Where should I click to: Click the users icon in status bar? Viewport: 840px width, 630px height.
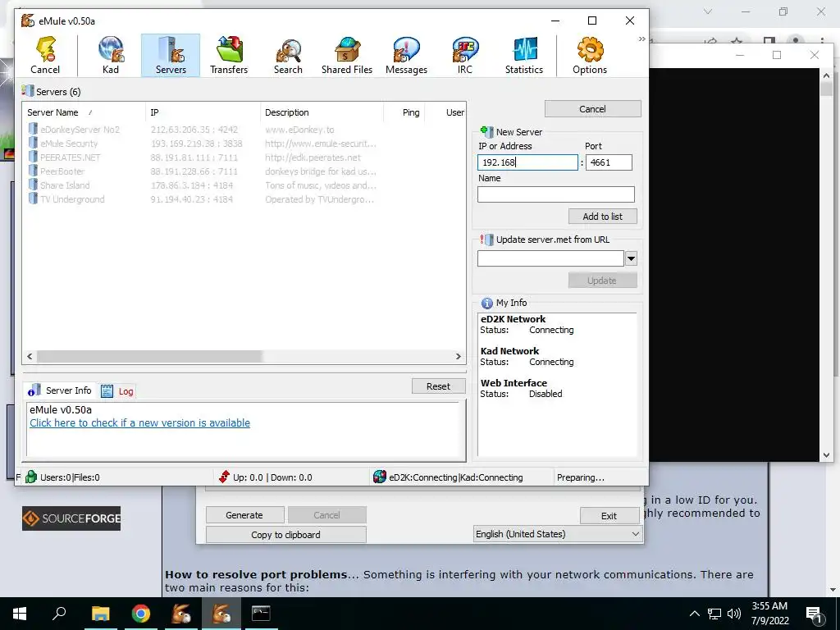[31, 477]
